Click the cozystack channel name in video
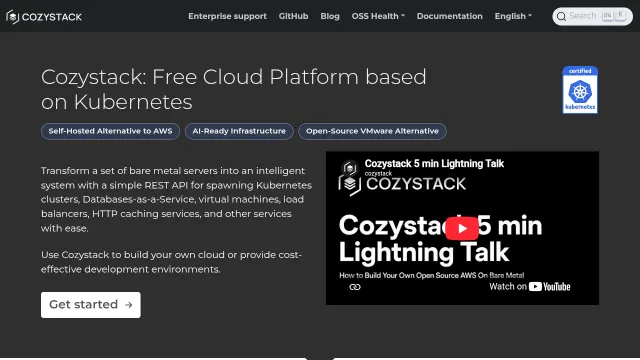The width and height of the screenshot is (640, 360). (x=378, y=173)
